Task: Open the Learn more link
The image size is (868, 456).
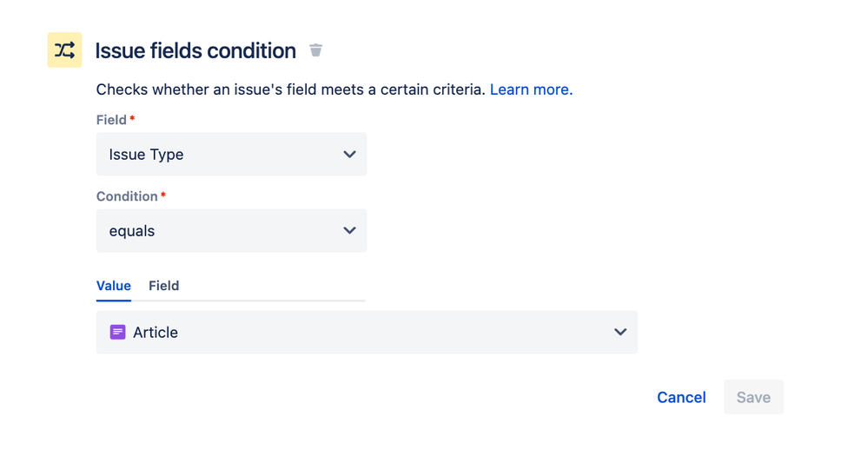Action: click(531, 89)
